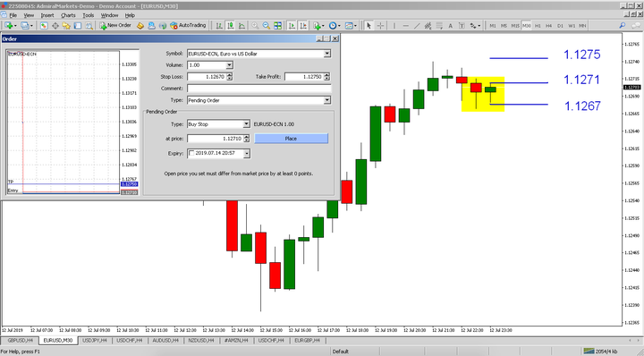The height and width of the screenshot is (356, 644).
Task: Toggle the Terminal panel icon
Action: point(77,25)
